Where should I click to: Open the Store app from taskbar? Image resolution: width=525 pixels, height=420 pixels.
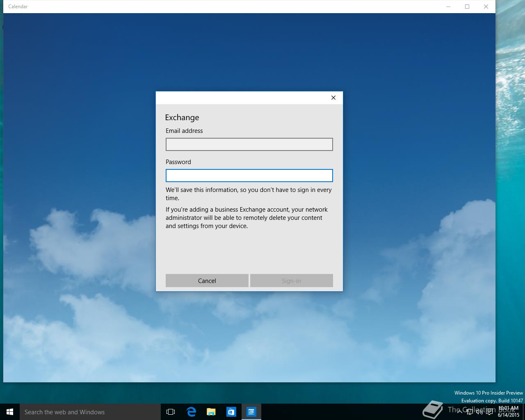point(231,412)
